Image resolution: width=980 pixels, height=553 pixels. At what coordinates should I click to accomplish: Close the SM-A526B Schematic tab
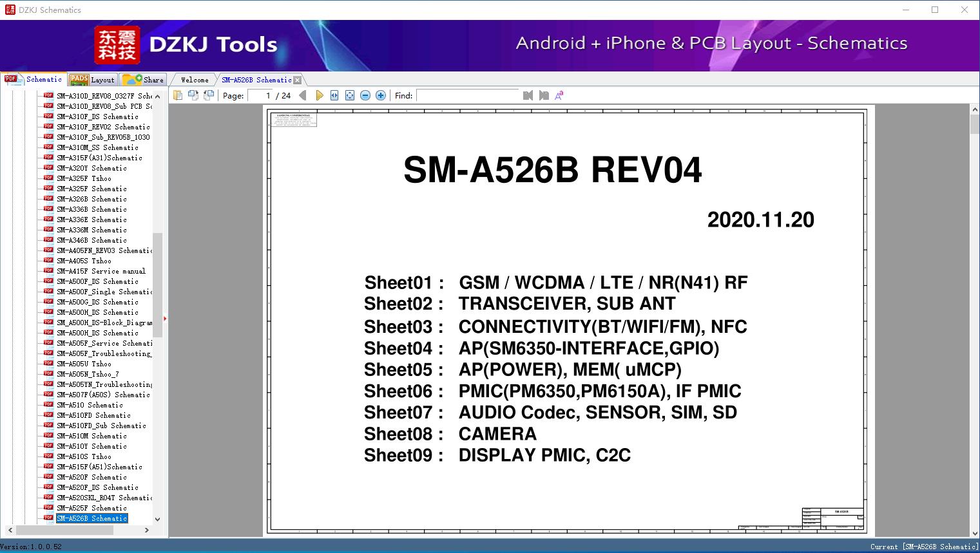[x=298, y=80]
